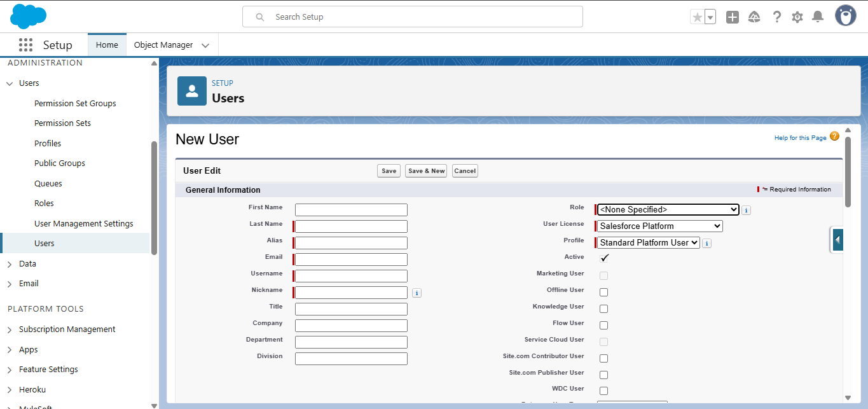The height and width of the screenshot is (409, 868).
Task: Expand the collapsed right side panel arrow
Action: (x=837, y=240)
